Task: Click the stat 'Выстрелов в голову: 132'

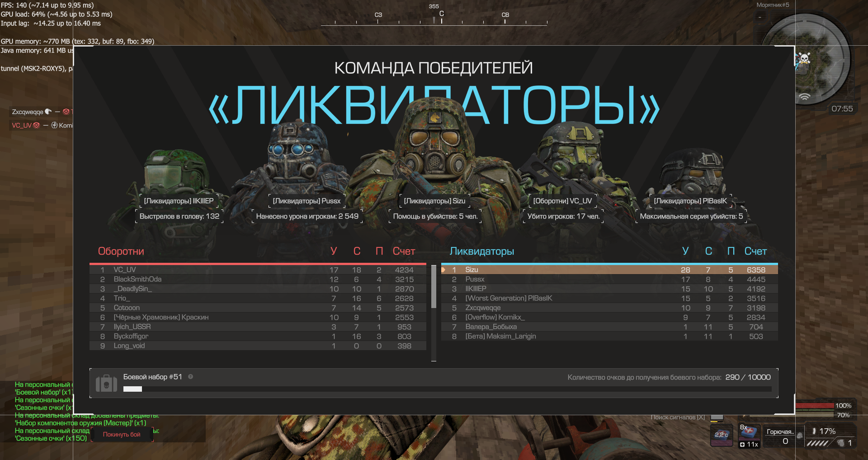Action: [x=179, y=217]
